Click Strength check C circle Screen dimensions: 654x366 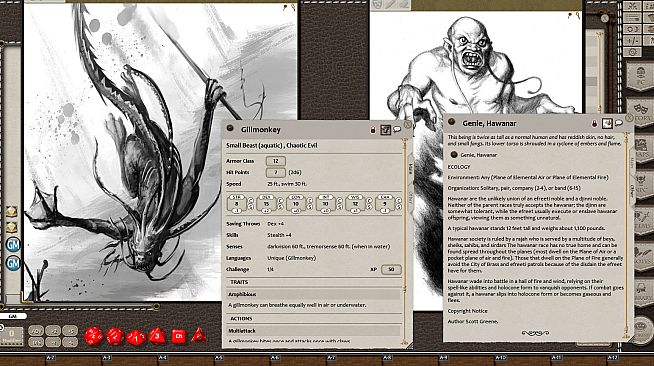point(251,201)
